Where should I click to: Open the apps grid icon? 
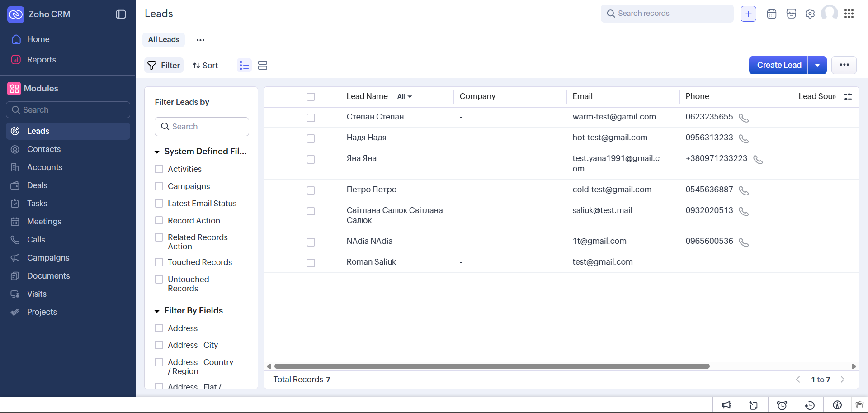click(x=849, y=14)
